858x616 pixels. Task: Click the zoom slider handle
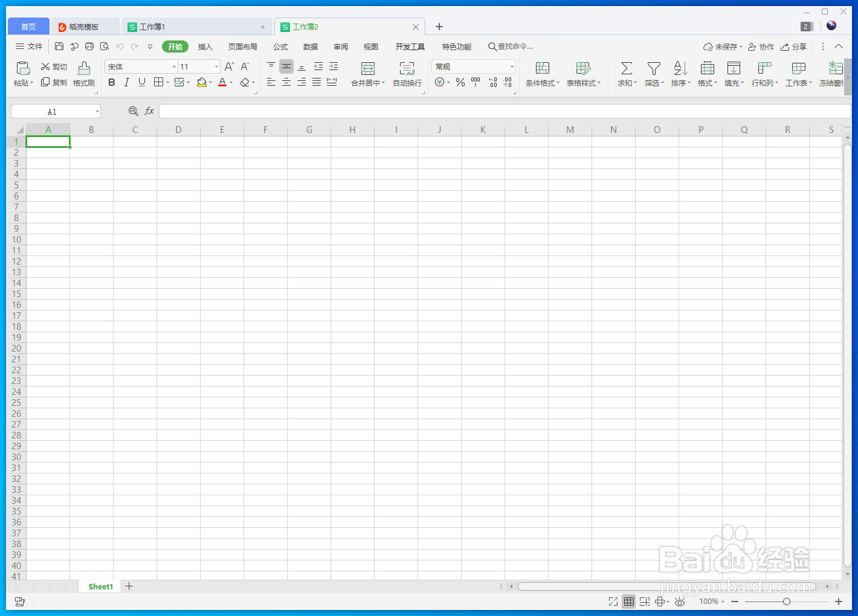coord(787,602)
